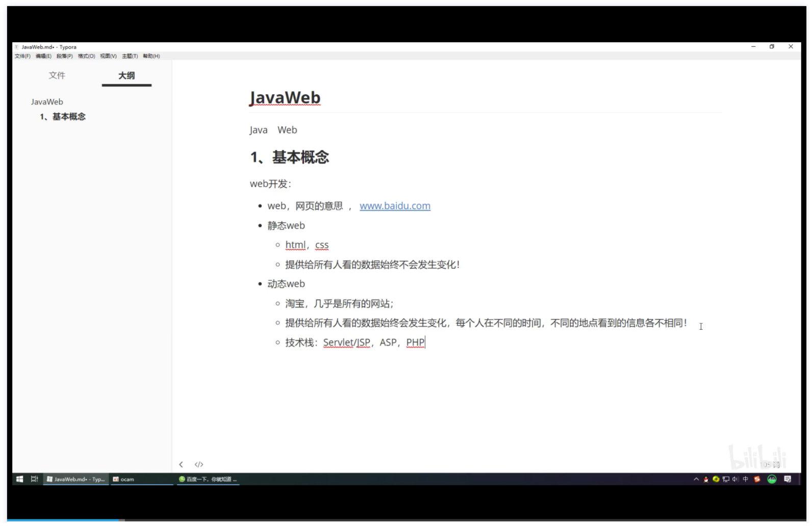Click the 'Java Web' paragraph text
The image size is (812, 527).
[x=273, y=130]
